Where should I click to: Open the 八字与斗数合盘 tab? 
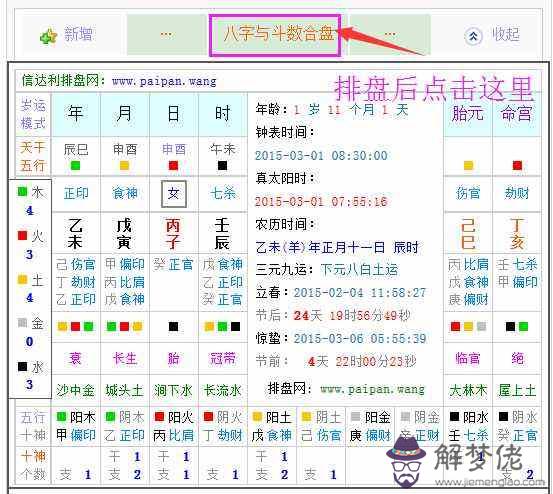(x=275, y=35)
